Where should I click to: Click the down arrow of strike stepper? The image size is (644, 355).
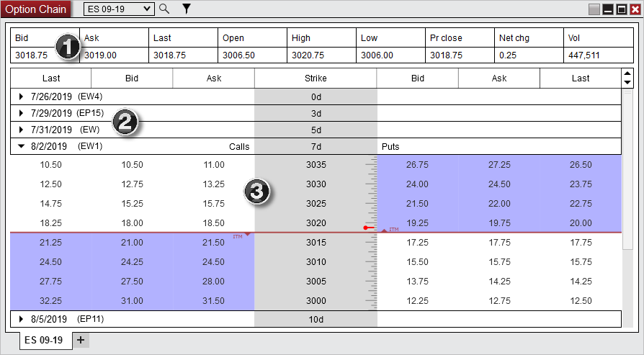coord(627,82)
